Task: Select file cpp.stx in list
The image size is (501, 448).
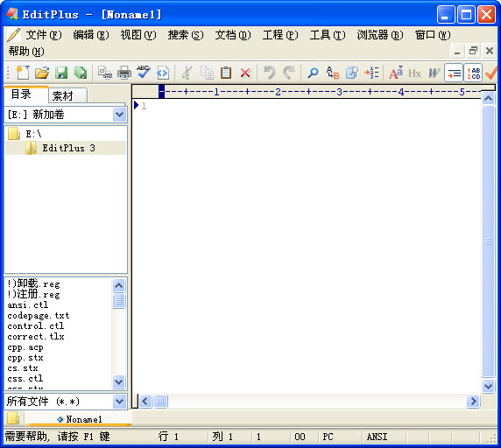Action: [25, 357]
